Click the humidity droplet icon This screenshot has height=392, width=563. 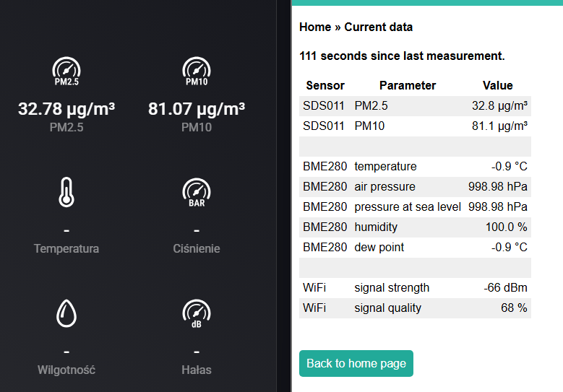(66, 314)
